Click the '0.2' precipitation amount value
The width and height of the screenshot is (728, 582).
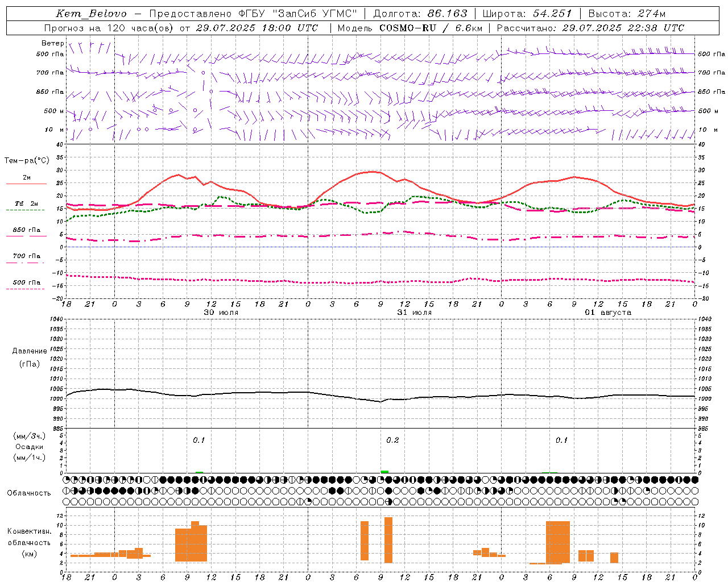click(x=392, y=440)
